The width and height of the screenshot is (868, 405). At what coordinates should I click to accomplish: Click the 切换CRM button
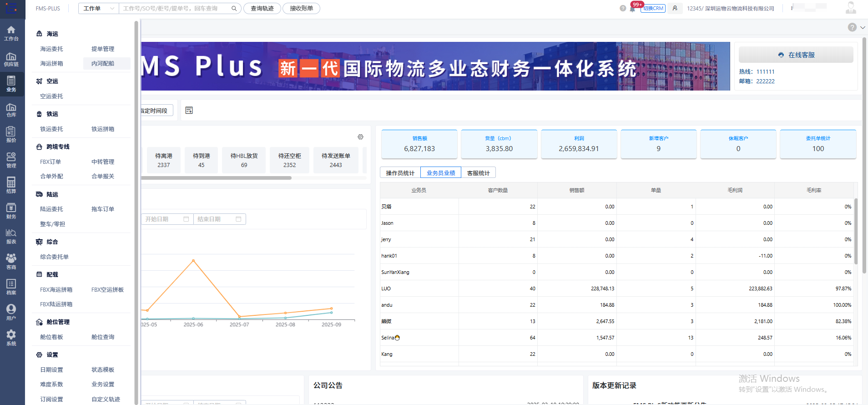tap(653, 8)
